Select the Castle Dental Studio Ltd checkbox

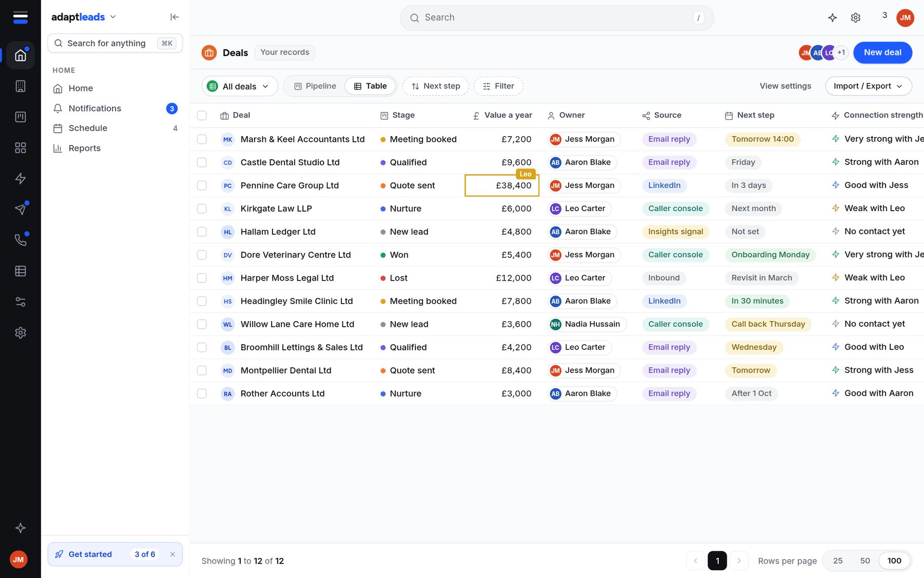click(202, 162)
